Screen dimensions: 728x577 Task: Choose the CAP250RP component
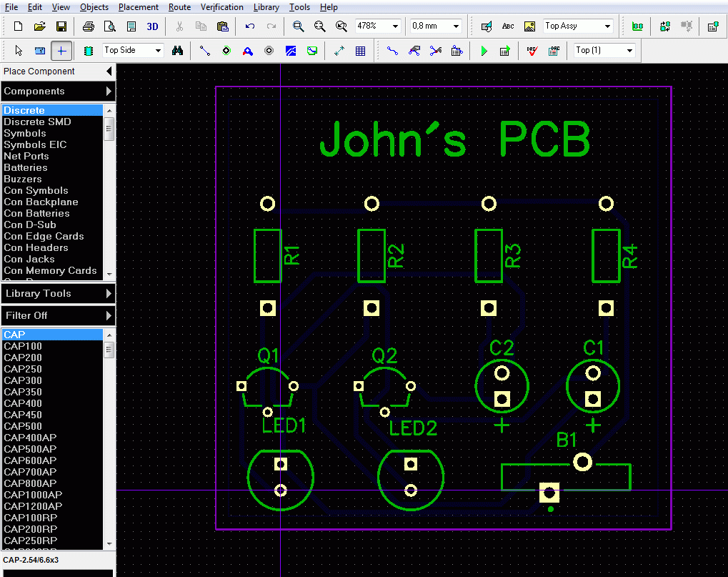coord(52,541)
